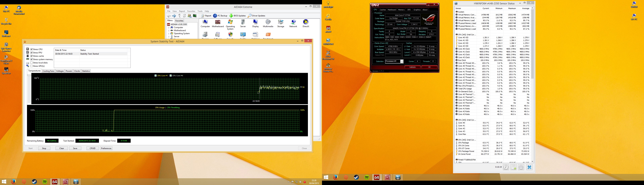This screenshot has width=644, height=185.
Task: Enable the Stress GPU(s) checkbox
Action: tap(32, 66)
